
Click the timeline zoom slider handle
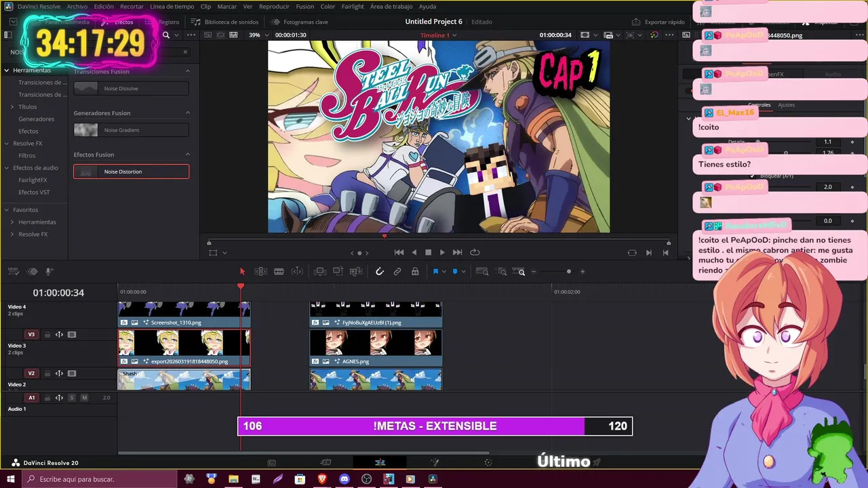(568, 272)
